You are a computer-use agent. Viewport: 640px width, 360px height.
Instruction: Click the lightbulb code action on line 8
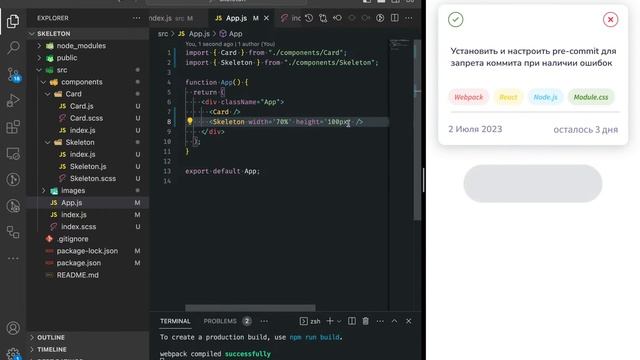pyautogui.click(x=190, y=121)
